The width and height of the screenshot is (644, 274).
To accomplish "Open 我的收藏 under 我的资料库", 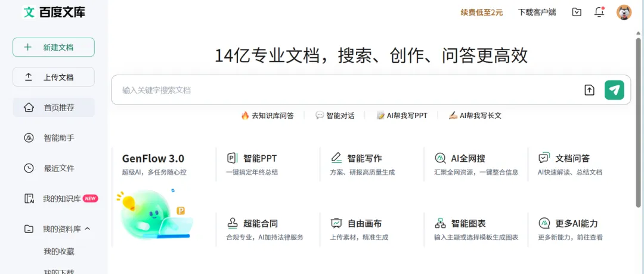I will click(58, 251).
